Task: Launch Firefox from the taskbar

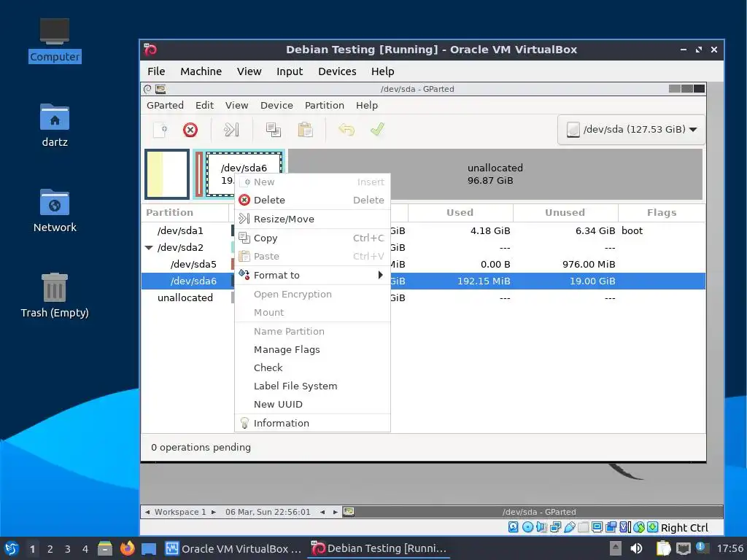Action: pyautogui.click(x=127, y=548)
